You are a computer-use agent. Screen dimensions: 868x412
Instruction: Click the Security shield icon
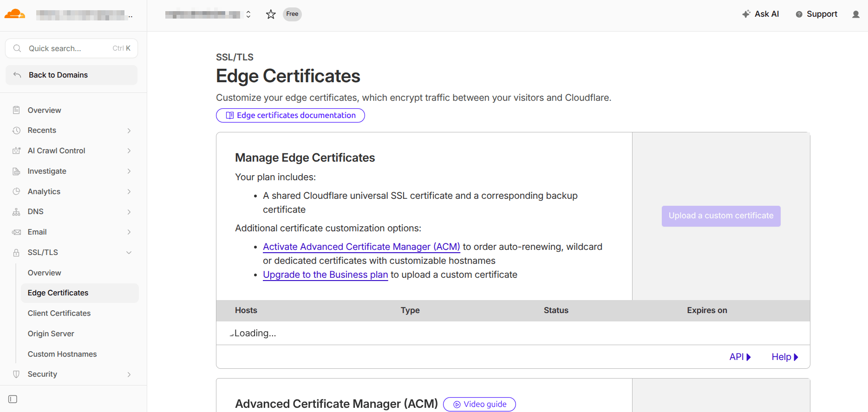pyautogui.click(x=16, y=374)
